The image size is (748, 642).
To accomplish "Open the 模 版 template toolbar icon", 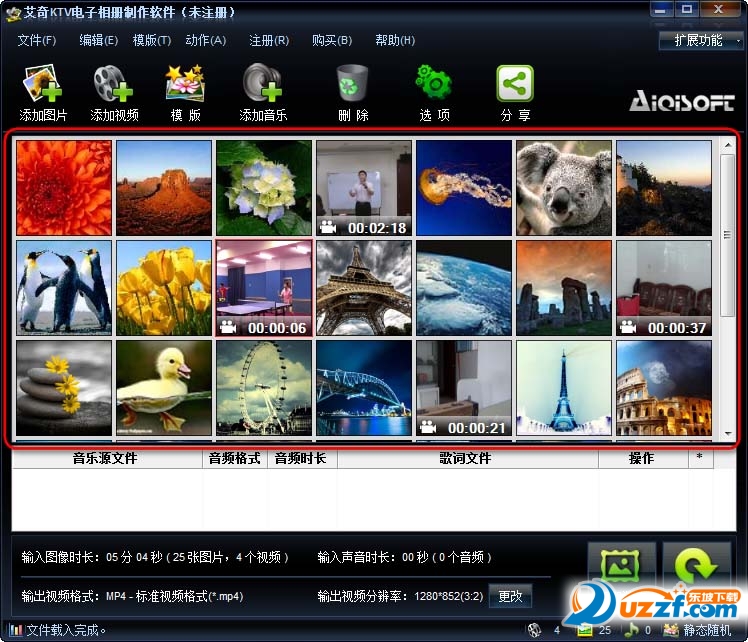I will tap(185, 84).
